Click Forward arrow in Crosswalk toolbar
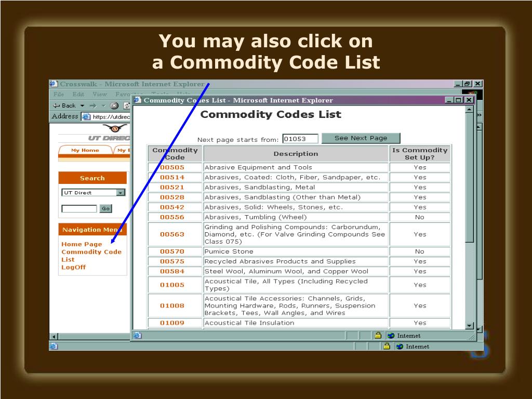Screen dimensions: 532x399 93,105
